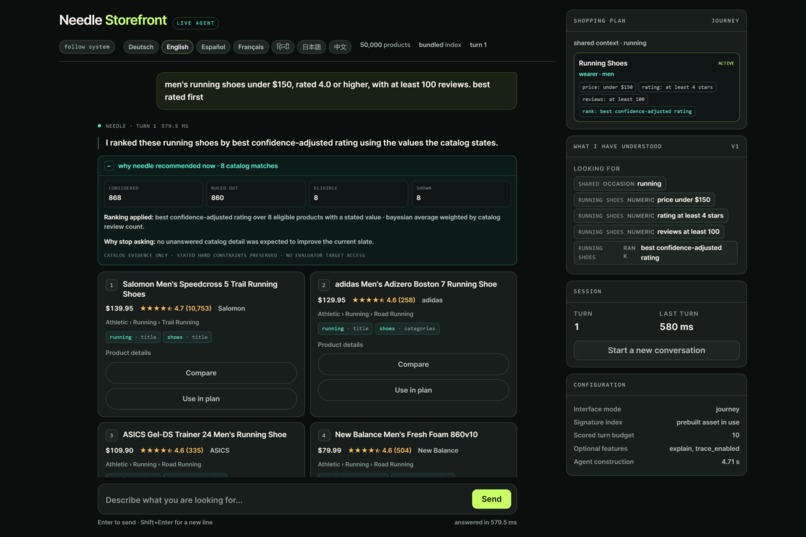806x537 pixels.
Task: Click the 'reviews: at least 100' plan chip
Action: (x=613, y=99)
